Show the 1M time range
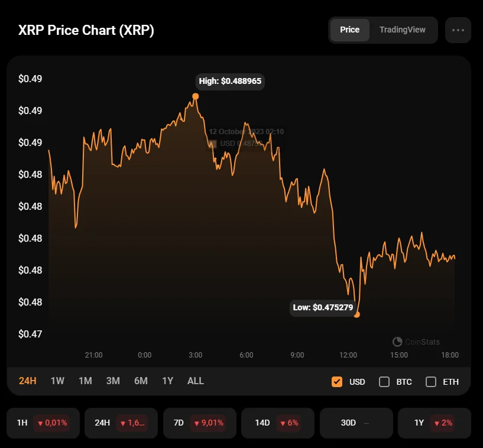The width and height of the screenshot is (483, 448). tap(85, 381)
